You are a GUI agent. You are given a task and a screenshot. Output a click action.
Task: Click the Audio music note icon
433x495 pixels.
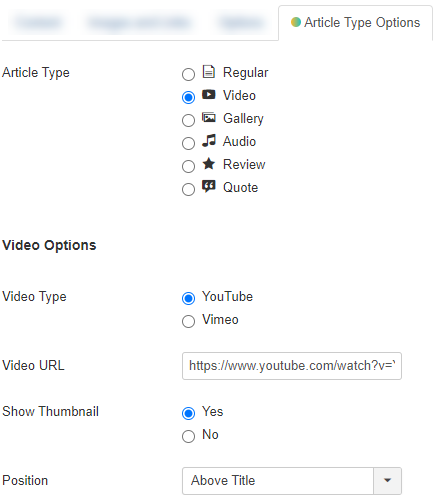(209, 141)
